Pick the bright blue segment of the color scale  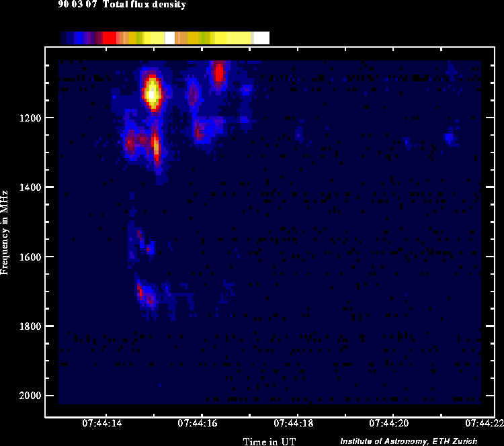point(78,38)
